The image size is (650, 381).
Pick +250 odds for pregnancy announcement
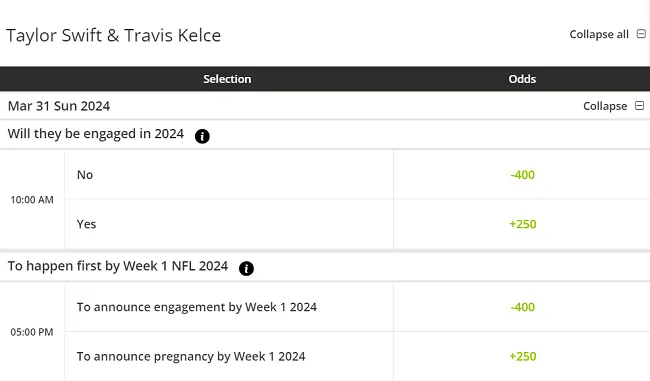(522, 356)
